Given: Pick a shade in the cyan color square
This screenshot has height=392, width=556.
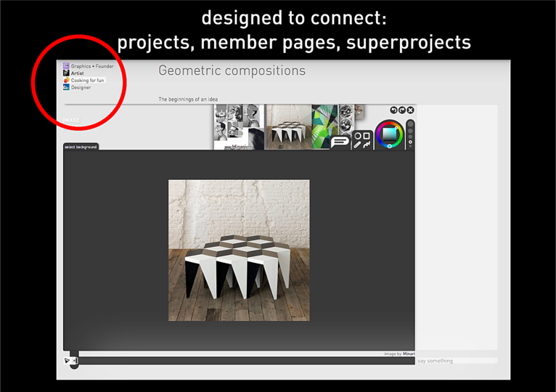Looking at the screenshot, I should coord(389,134).
